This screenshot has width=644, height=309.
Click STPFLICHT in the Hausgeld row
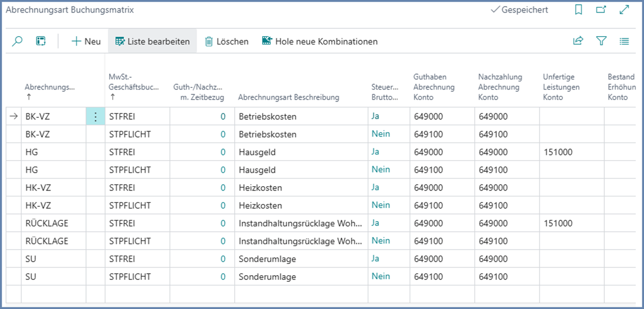130,170
